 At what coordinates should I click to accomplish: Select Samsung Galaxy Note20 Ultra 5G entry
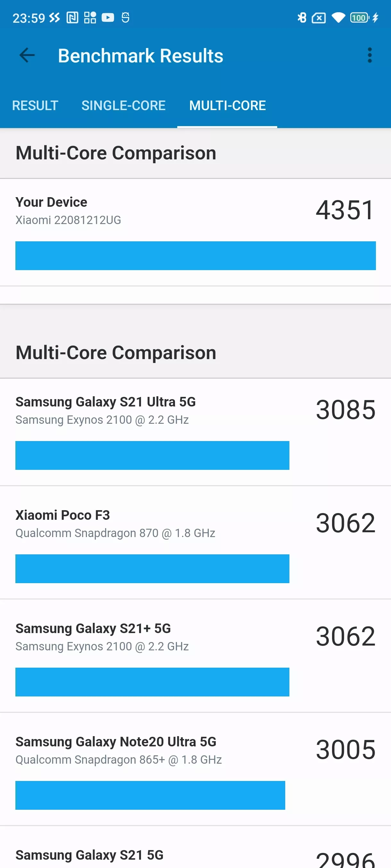click(195, 769)
